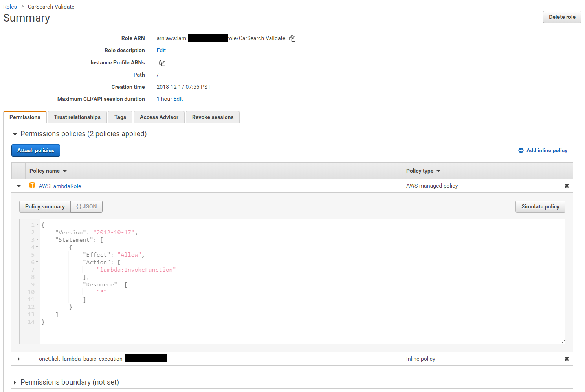
Task: Click the "Allow" effect value
Action: coord(129,255)
